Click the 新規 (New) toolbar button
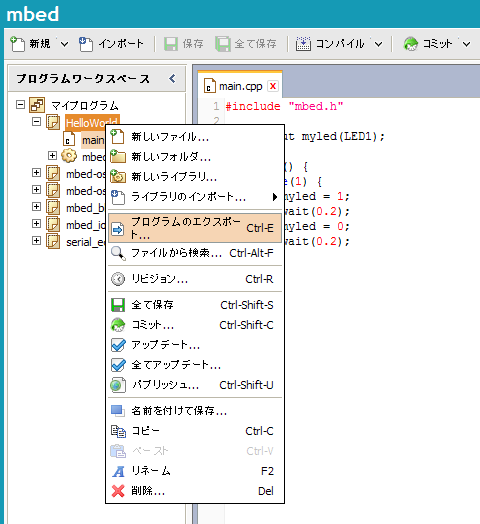This screenshot has width=480, height=524. [x=30, y=44]
